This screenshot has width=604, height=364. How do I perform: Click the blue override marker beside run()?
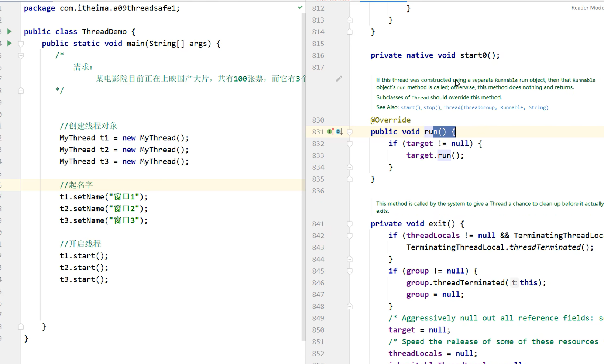coord(338,131)
